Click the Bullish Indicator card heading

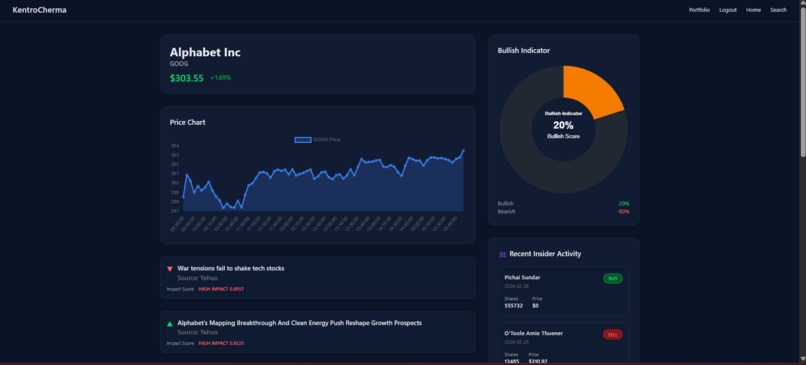pos(524,50)
